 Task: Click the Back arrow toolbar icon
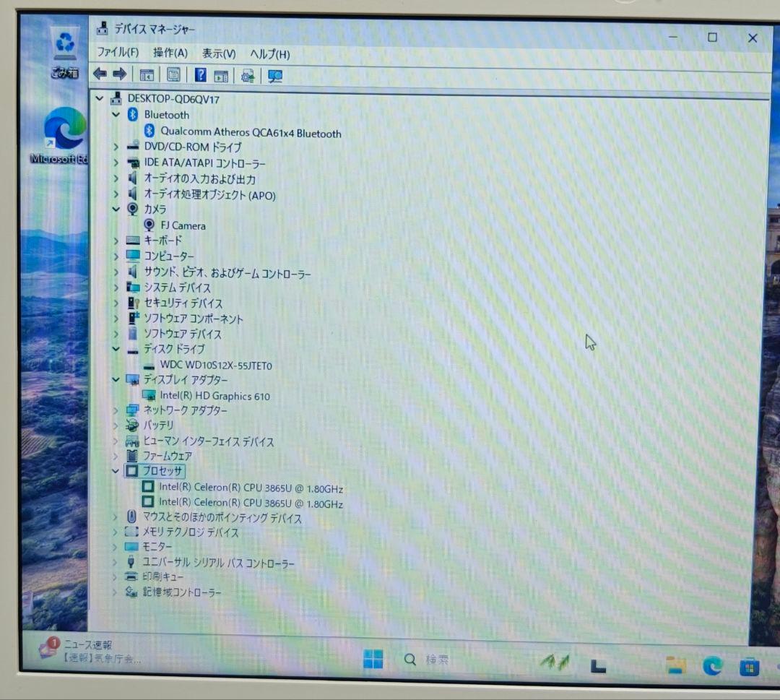click(100, 74)
